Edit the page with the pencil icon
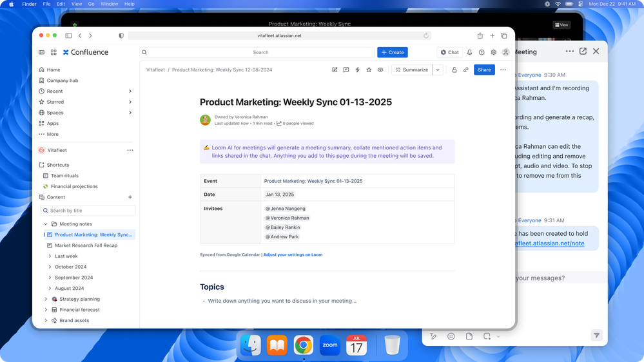This screenshot has height=362, width=644. pyautogui.click(x=335, y=70)
